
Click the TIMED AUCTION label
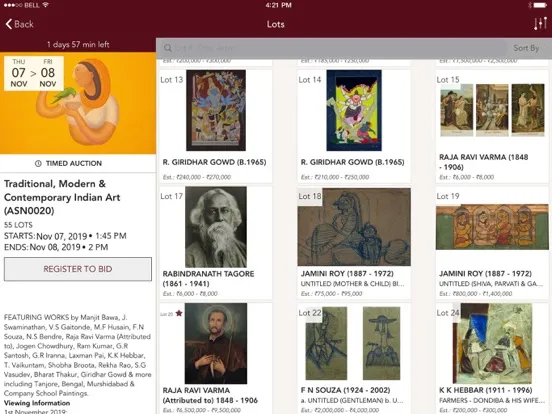[x=74, y=163]
